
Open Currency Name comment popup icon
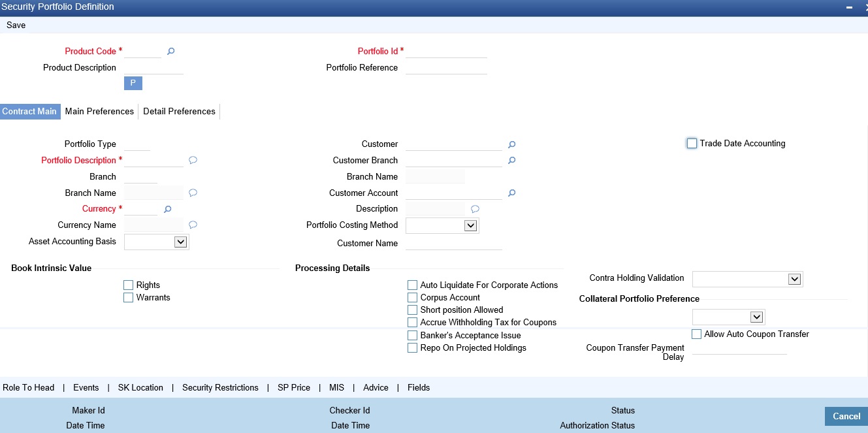[193, 225]
